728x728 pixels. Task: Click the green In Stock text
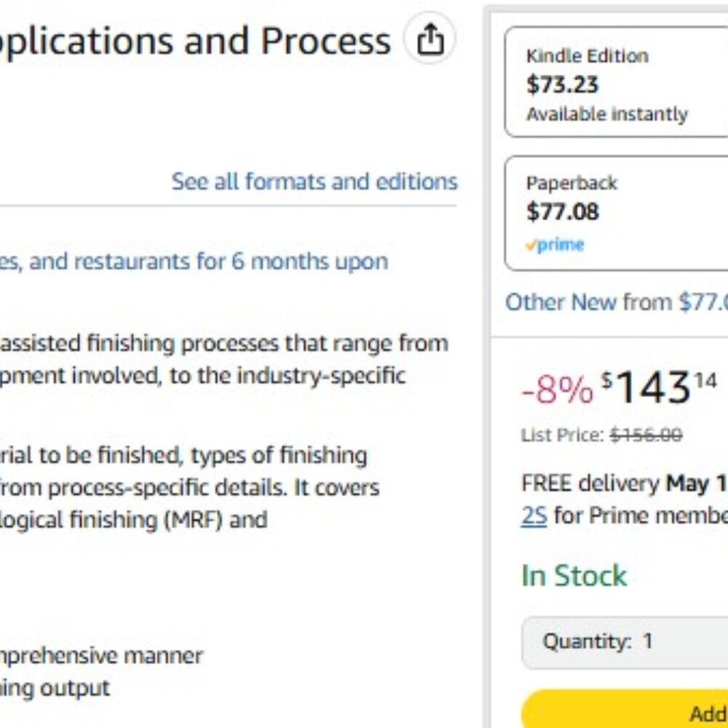574,576
